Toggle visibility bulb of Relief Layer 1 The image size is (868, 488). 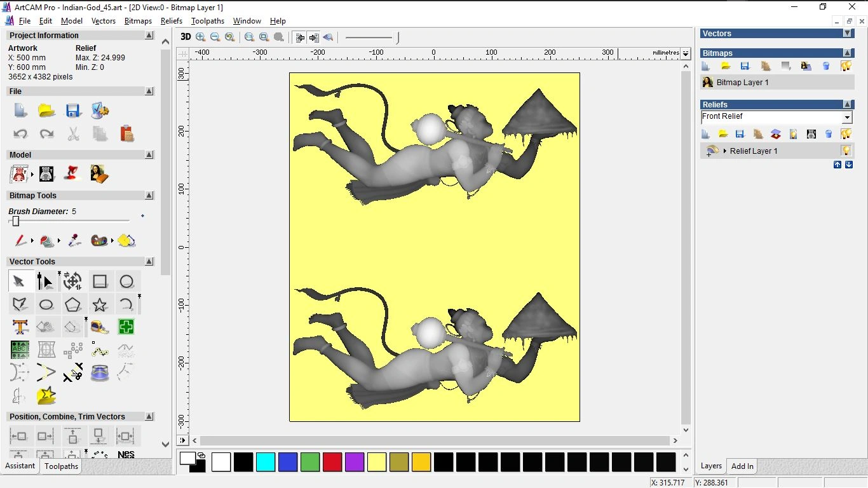846,151
